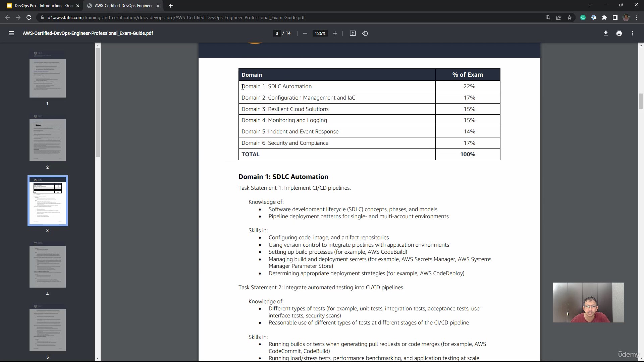Click 'Domain 6: Security and Compliance' row
The image size is (644, 362).
(369, 143)
